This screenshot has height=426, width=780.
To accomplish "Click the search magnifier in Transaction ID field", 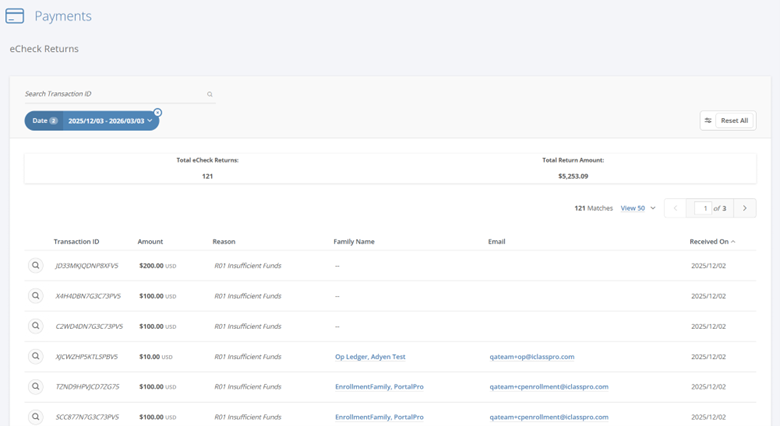I will [210, 94].
